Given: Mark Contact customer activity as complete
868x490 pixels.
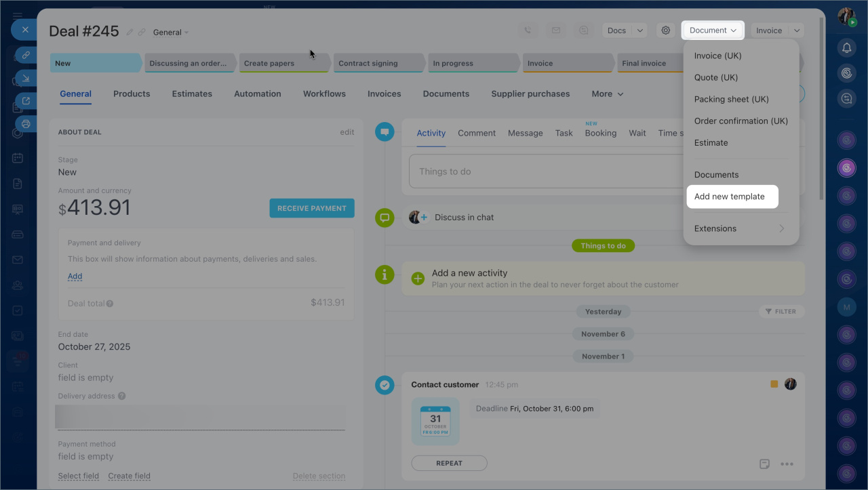Looking at the screenshot, I should [384, 385].
